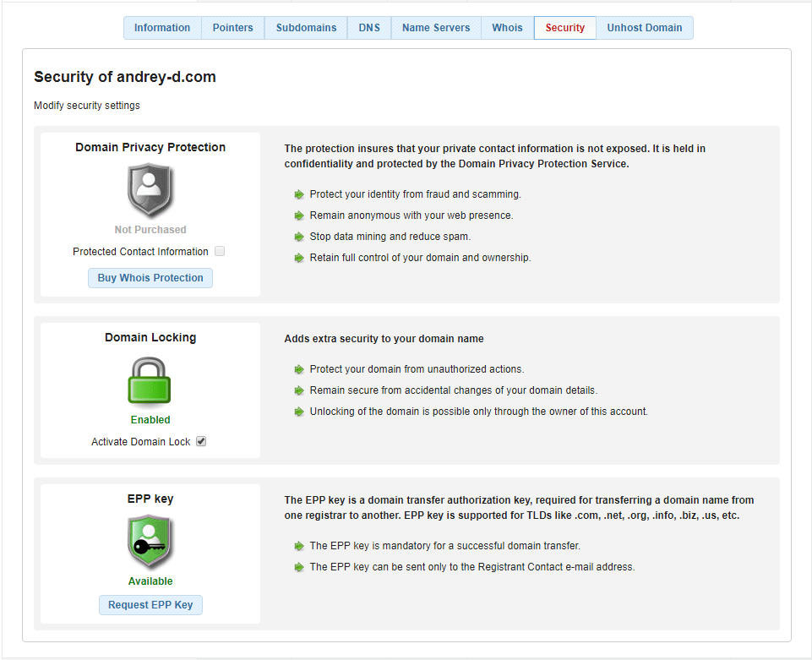The image size is (812, 660).
Task: Tick the Protected Contact Information checkbox
Action: click(220, 251)
